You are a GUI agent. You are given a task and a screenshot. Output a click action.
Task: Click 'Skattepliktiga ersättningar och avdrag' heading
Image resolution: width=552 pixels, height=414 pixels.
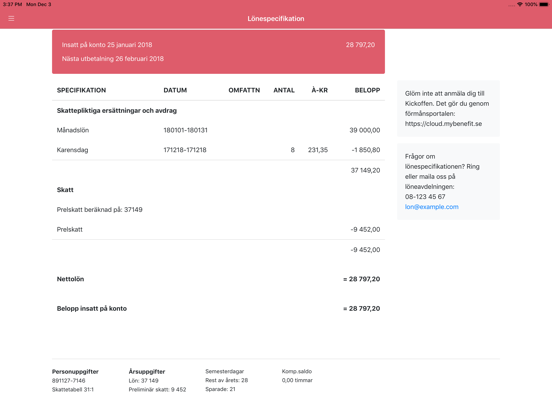(x=117, y=111)
